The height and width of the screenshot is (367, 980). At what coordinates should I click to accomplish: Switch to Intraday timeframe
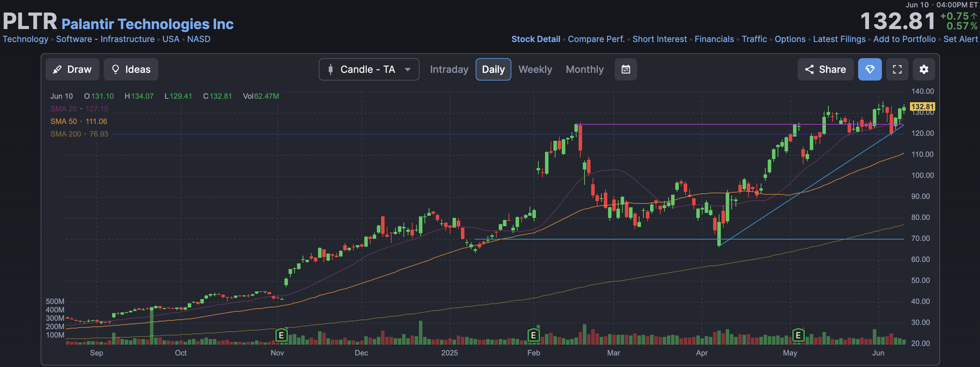coord(449,69)
